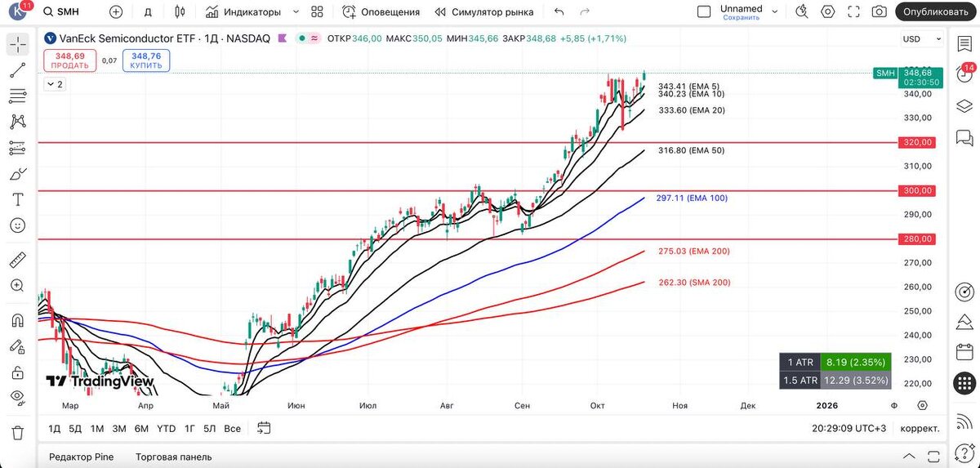Switch to the 1Д date range
This screenshot has height=468, width=980.
[55, 428]
